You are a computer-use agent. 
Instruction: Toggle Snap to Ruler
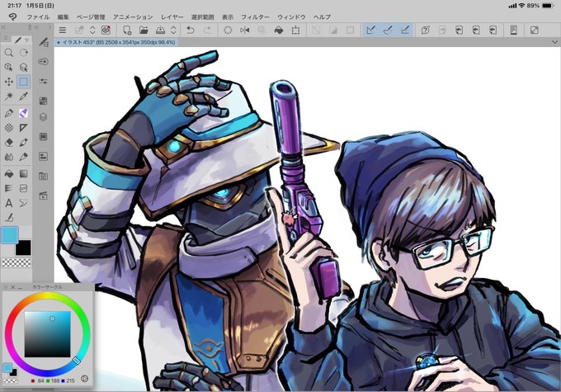[x=371, y=31]
